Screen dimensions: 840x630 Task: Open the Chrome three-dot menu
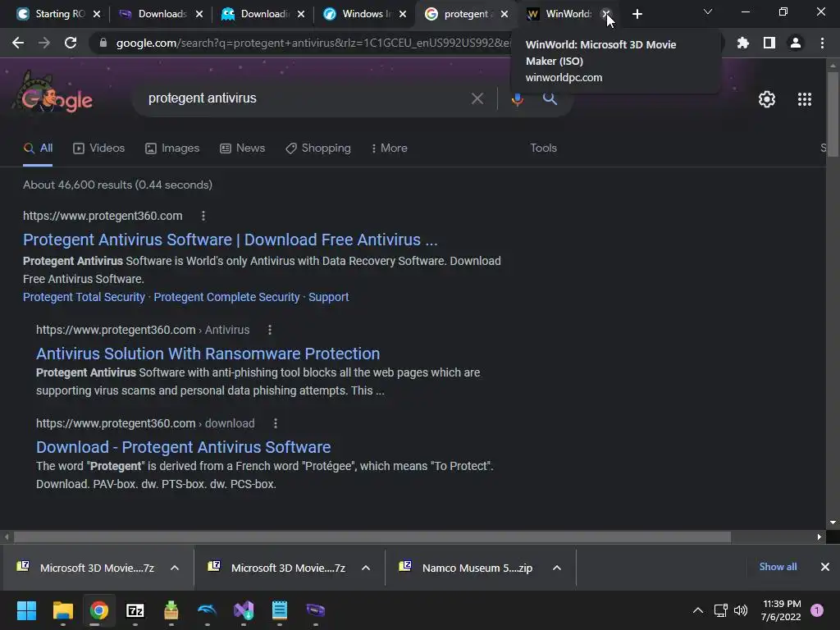pyautogui.click(x=822, y=43)
